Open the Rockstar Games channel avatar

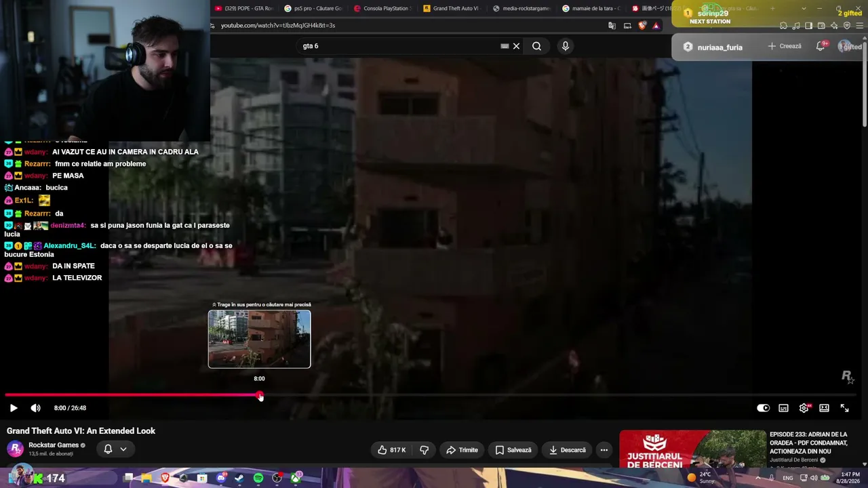15,449
